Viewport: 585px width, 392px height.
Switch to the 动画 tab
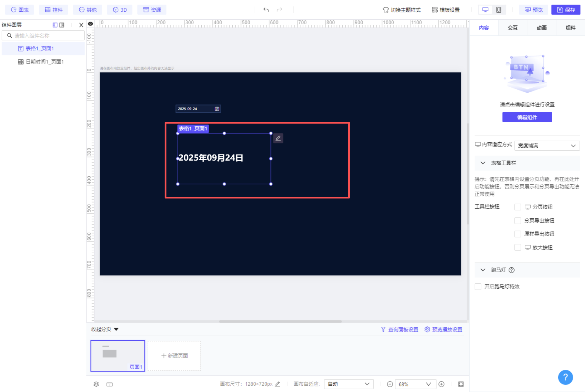coord(541,28)
